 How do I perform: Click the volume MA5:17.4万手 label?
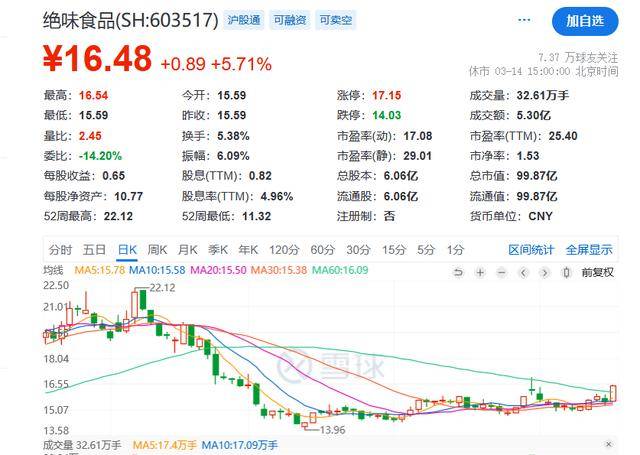click(x=164, y=445)
